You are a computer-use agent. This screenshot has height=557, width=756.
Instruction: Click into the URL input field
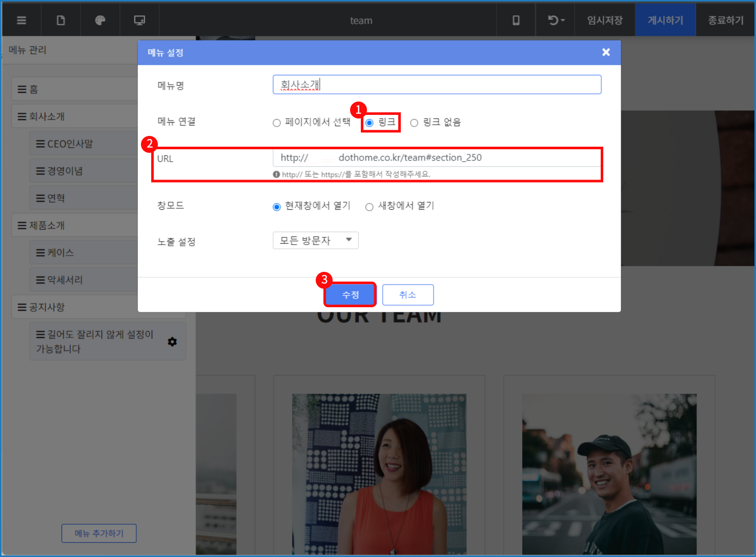coord(437,158)
